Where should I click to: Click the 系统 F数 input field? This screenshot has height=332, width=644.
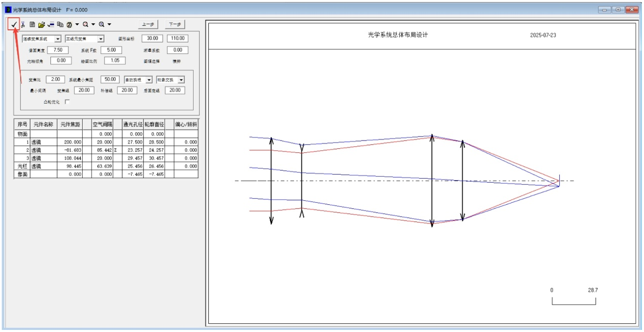point(111,50)
